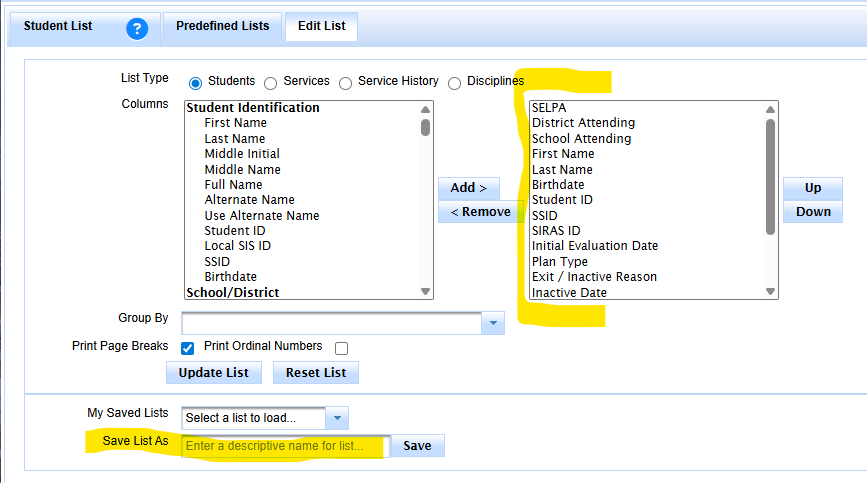Select the Students list type radio button
The image size is (867, 483).
pos(195,83)
